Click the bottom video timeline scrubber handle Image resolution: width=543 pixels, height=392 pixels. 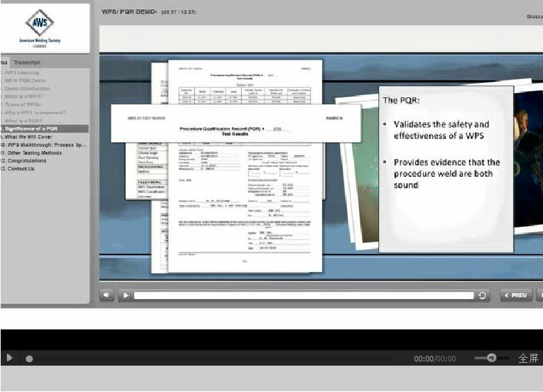pyautogui.click(x=29, y=359)
